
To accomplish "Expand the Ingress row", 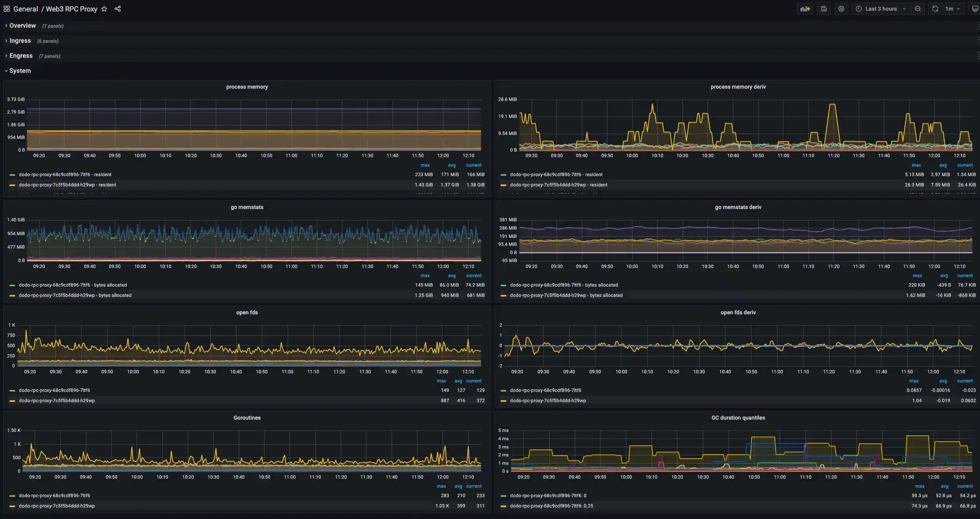I will [x=20, y=40].
